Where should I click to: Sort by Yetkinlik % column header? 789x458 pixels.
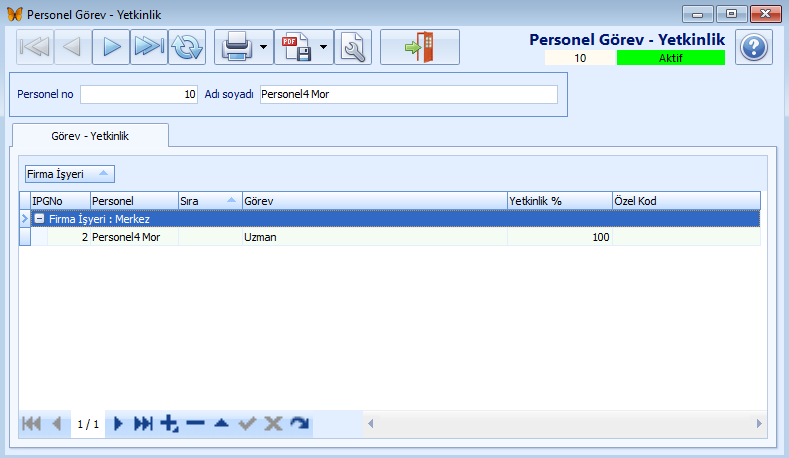pos(560,201)
